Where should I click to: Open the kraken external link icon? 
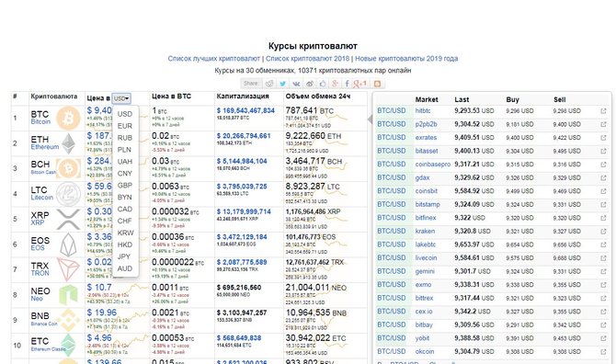coord(603,232)
